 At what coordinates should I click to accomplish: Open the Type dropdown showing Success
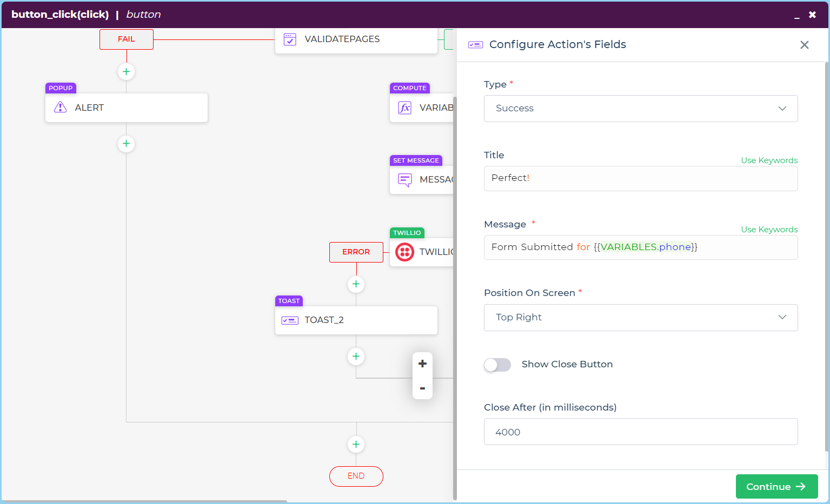(640, 109)
